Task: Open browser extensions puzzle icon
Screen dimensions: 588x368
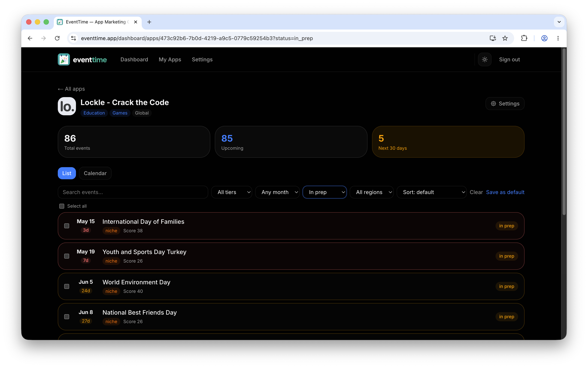Action: point(524,38)
